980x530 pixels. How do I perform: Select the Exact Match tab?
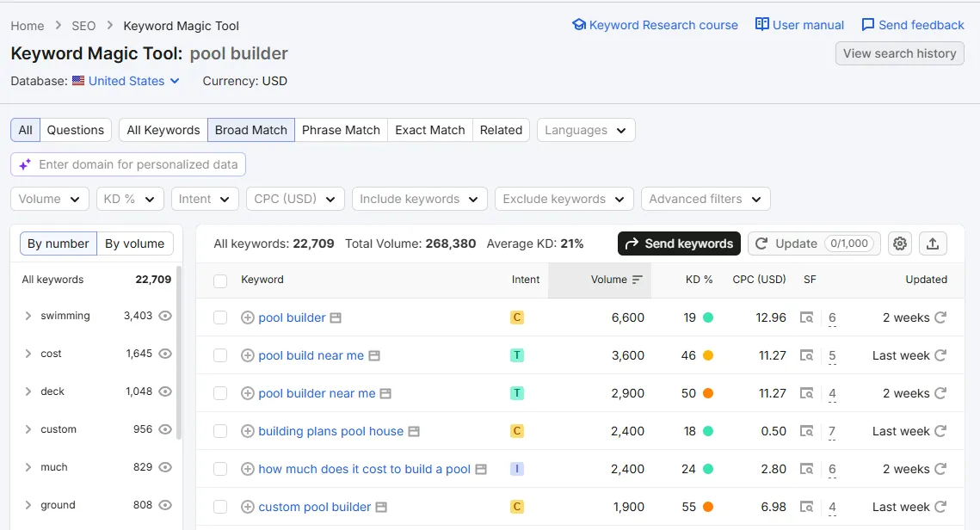coord(430,130)
